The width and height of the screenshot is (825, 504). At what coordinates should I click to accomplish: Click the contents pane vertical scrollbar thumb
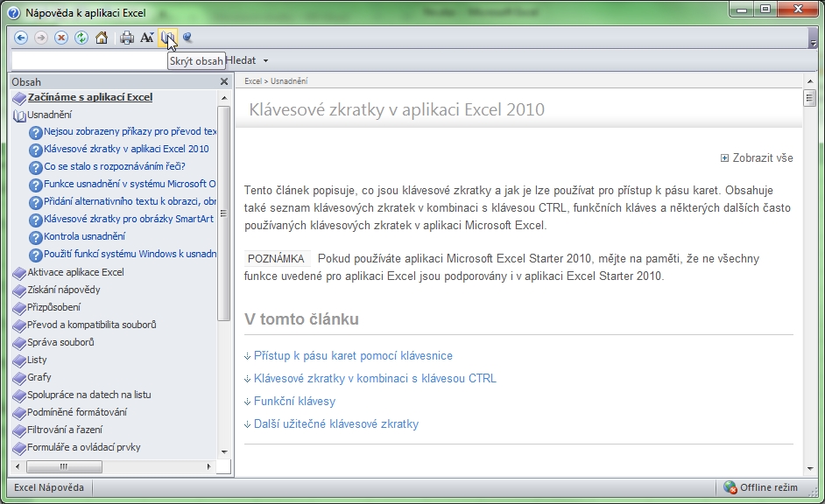point(223,213)
